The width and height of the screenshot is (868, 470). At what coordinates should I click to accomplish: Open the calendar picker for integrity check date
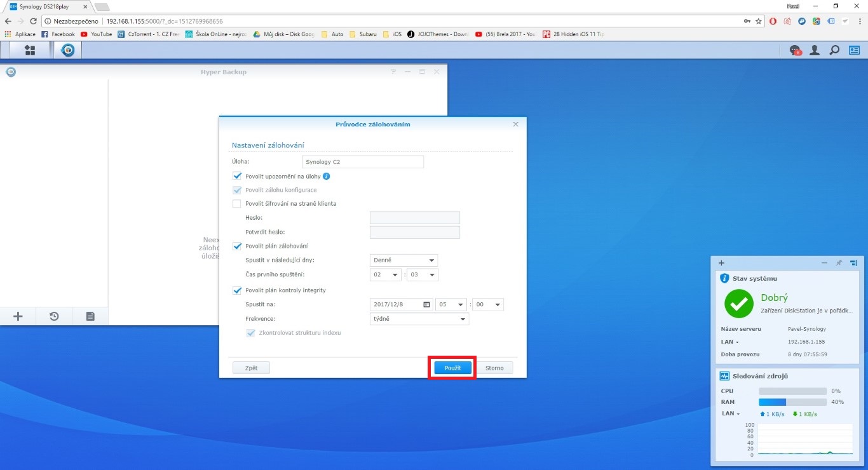click(x=426, y=304)
